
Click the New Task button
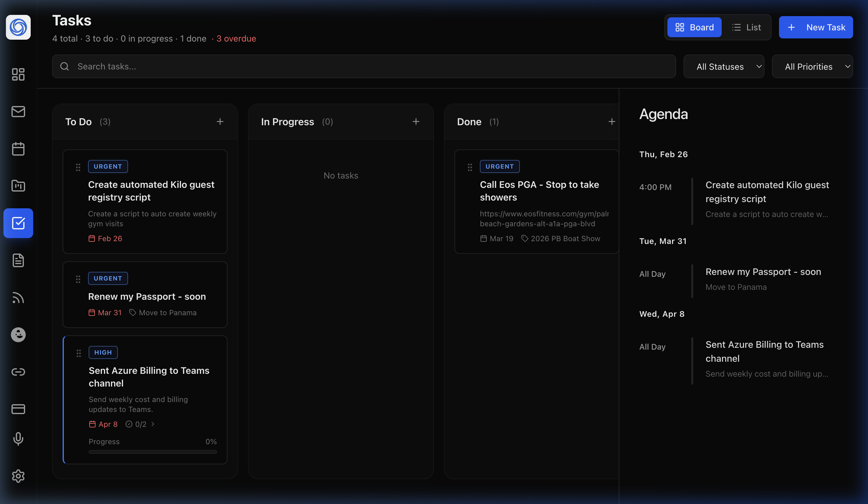[x=816, y=27]
